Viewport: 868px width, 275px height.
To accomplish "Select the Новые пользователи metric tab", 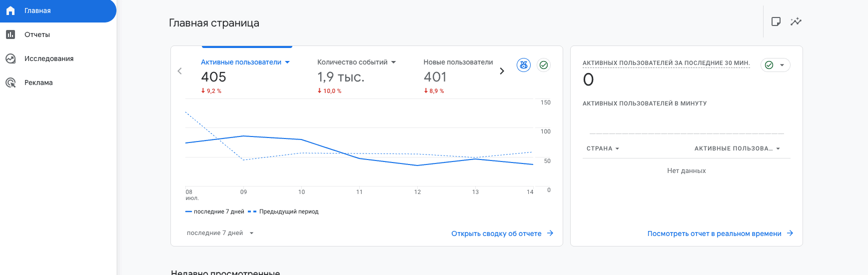I will point(458,62).
